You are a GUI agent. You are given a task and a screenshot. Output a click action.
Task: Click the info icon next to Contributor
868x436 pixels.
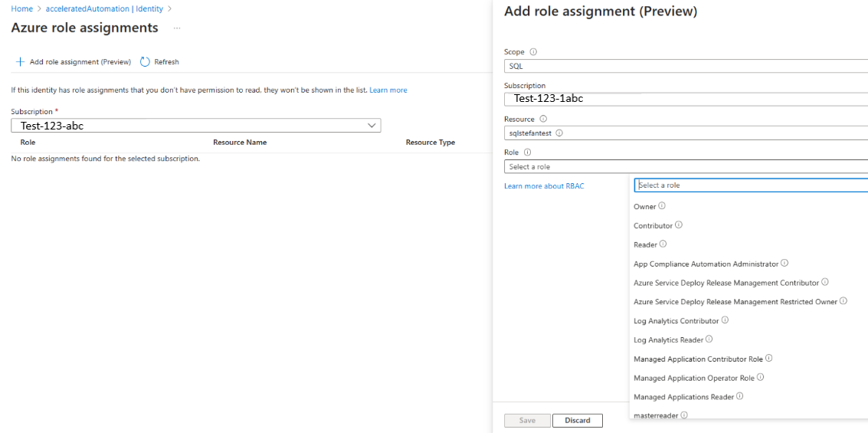679,225
